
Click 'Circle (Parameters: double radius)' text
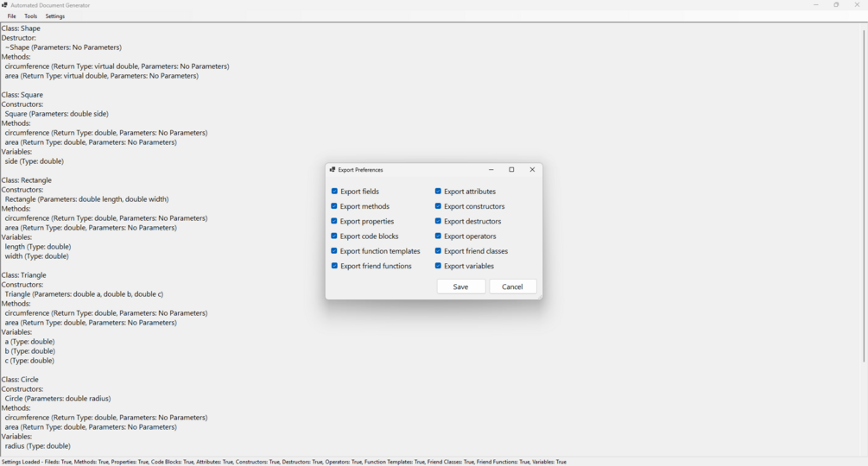(x=58, y=398)
